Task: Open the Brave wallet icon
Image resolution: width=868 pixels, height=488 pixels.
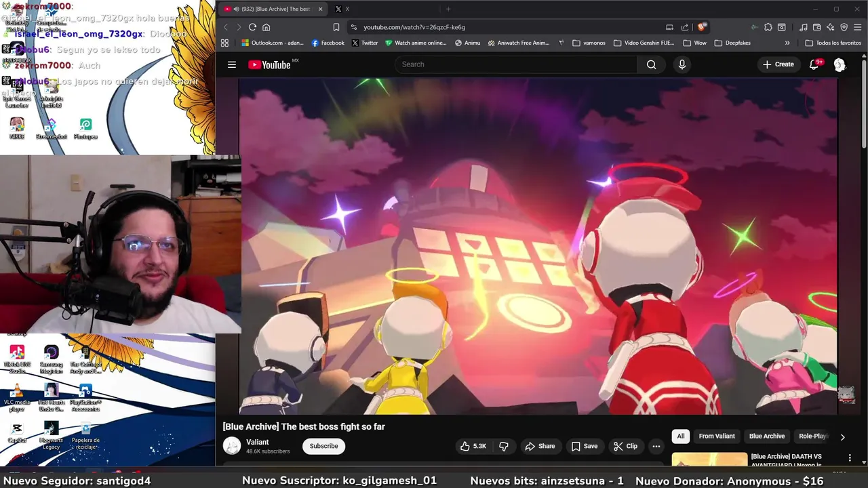Action: (x=817, y=27)
